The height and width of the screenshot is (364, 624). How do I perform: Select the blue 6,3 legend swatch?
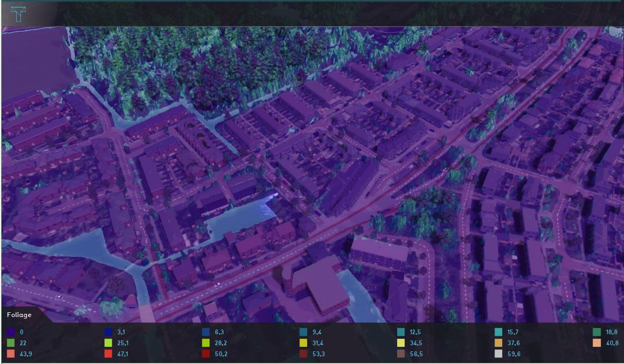coord(206,332)
